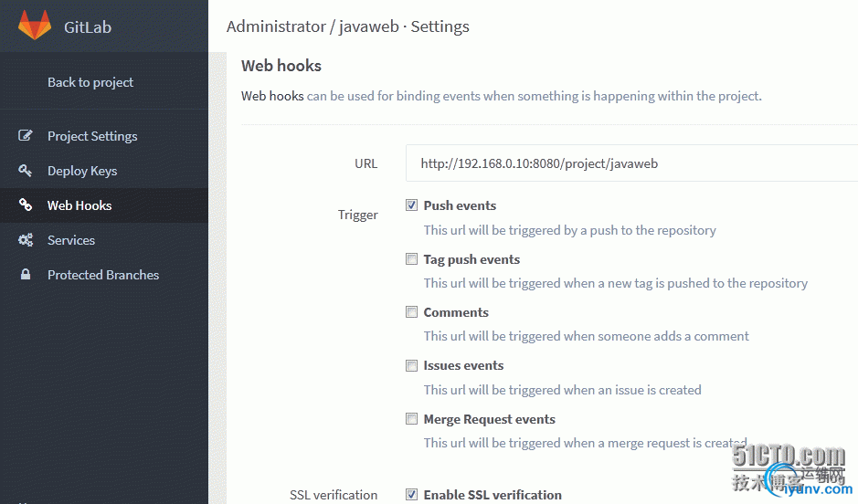The height and width of the screenshot is (504, 858).
Task: Click the Protected Branches lock icon
Action: pyautogui.click(x=26, y=275)
